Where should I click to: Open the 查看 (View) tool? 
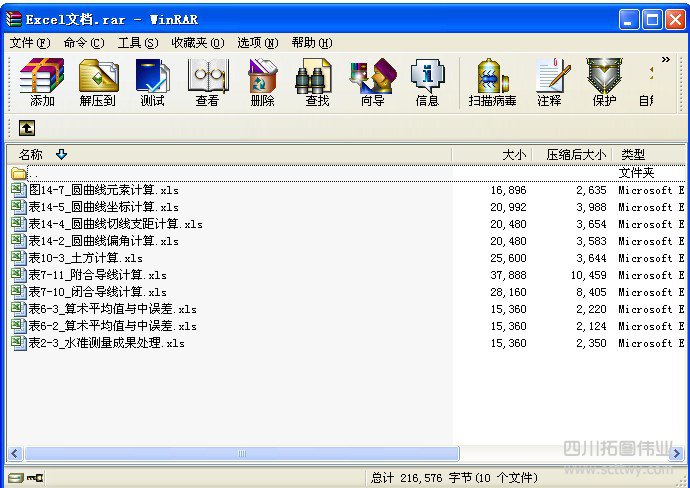tap(207, 82)
